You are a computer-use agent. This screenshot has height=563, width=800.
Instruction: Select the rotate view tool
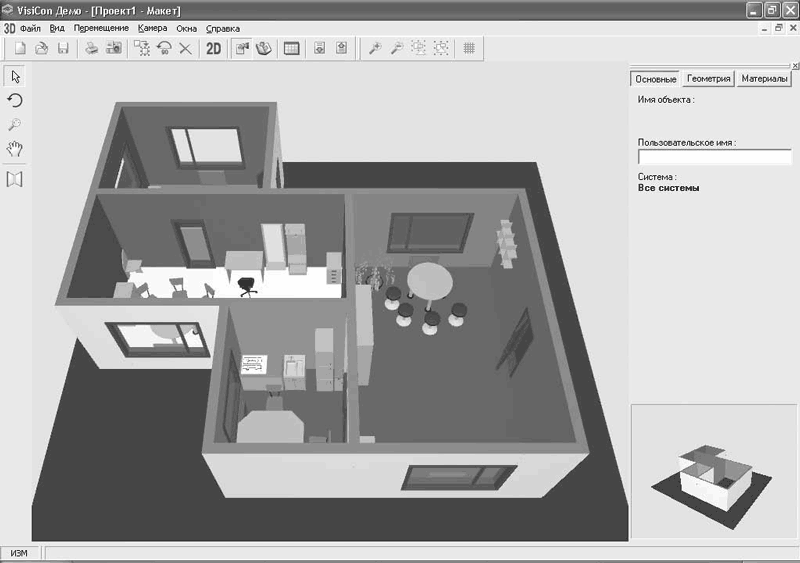click(15, 101)
